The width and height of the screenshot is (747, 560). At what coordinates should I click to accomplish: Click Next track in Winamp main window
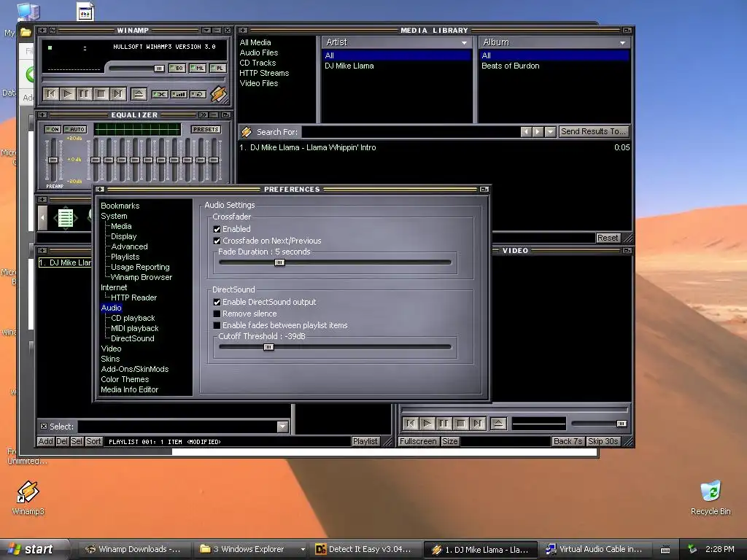click(x=117, y=94)
